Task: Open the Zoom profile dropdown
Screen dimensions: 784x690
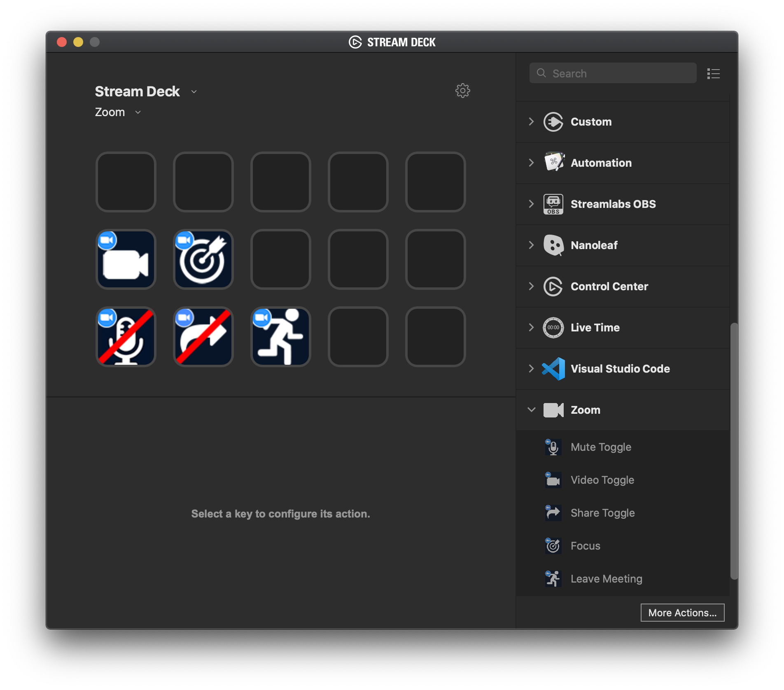Action: tap(138, 112)
